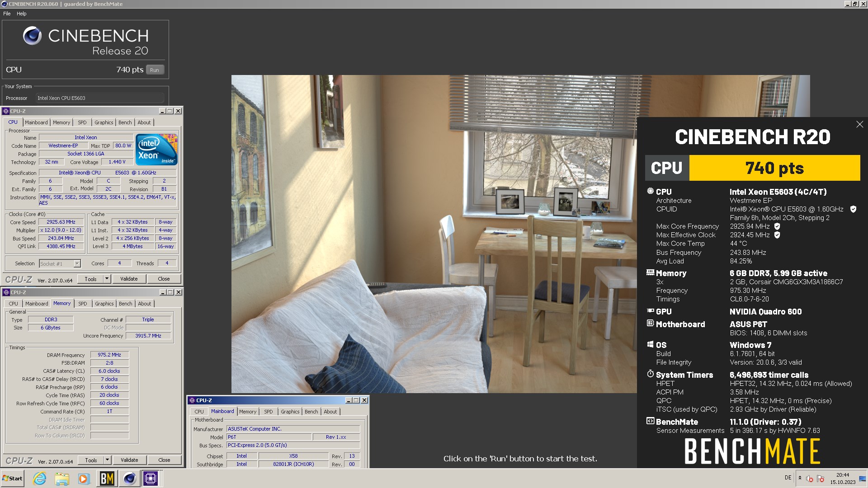Image resolution: width=868 pixels, height=488 pixels.
Task: Click the Uncore Frequency value 3915.7 MHz
Action: pyautogui.click(x=148, y=336)
